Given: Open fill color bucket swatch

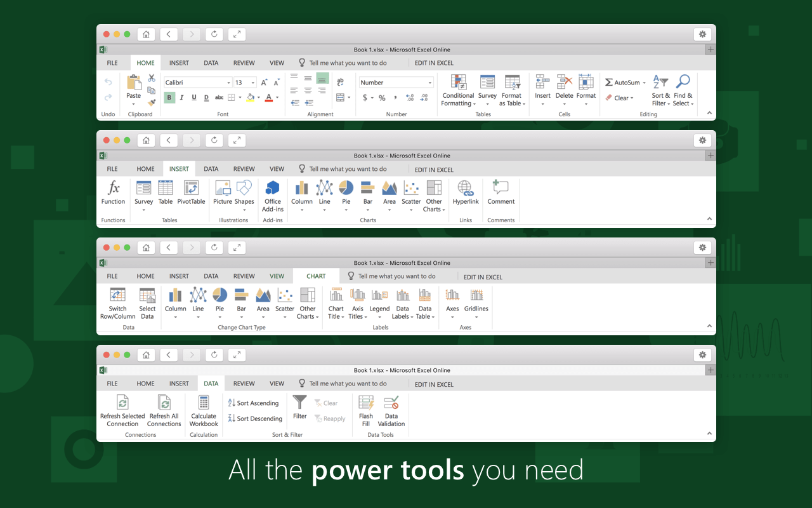Looking at the screenshot, I should (x=250, y=97).
